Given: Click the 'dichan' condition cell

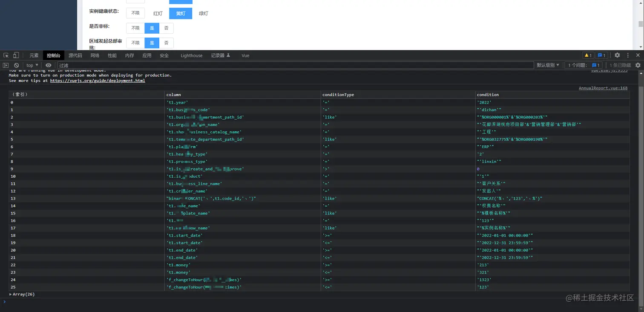Looking at the screenshot, I should [x=552, y=110].
